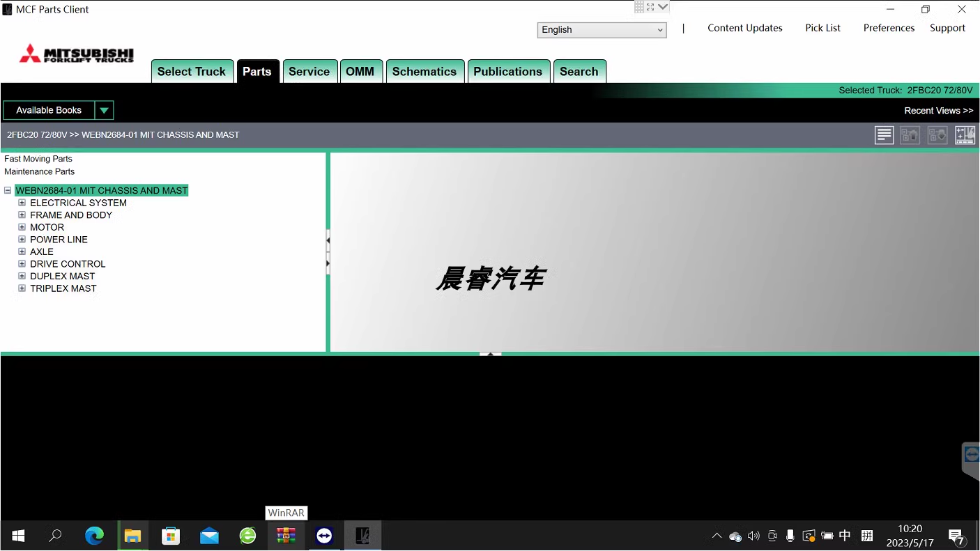Click the left-pointing splitter arrow
Viewport: 980px width, 551px height.
tap(328, 240)
